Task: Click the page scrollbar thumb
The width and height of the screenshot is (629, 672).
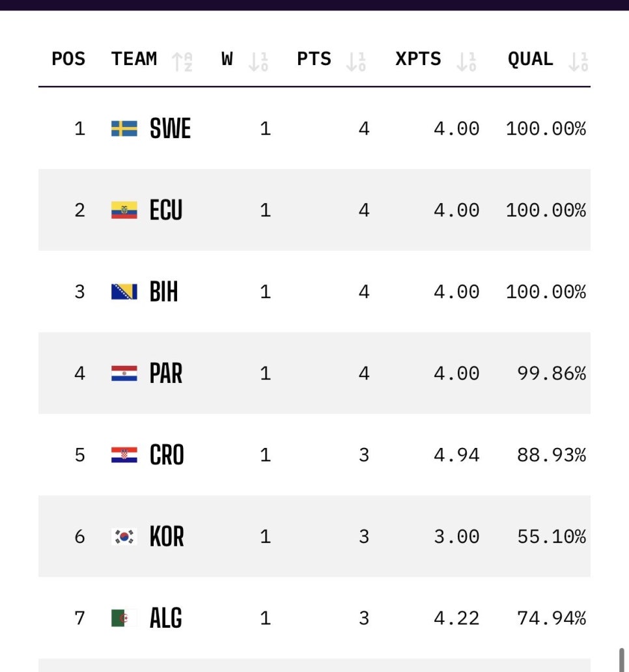Action: 621,660
